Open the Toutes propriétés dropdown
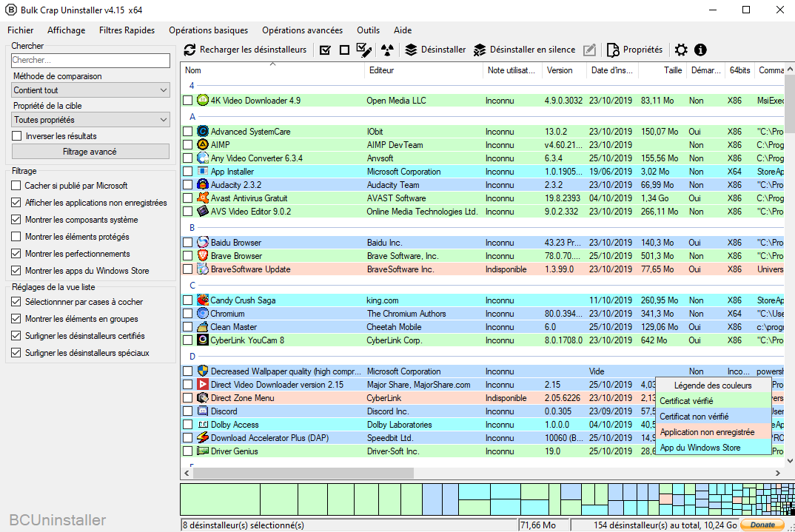 click(91, 120)
